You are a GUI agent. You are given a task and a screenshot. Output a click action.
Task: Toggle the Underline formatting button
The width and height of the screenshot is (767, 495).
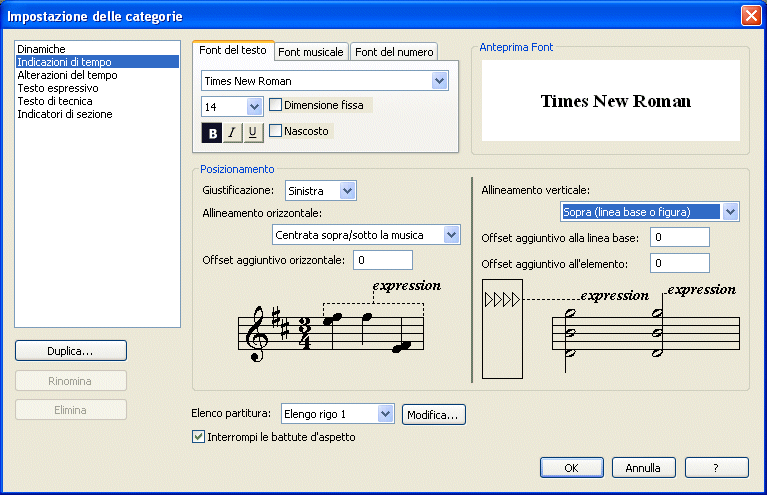click(253, 133)
